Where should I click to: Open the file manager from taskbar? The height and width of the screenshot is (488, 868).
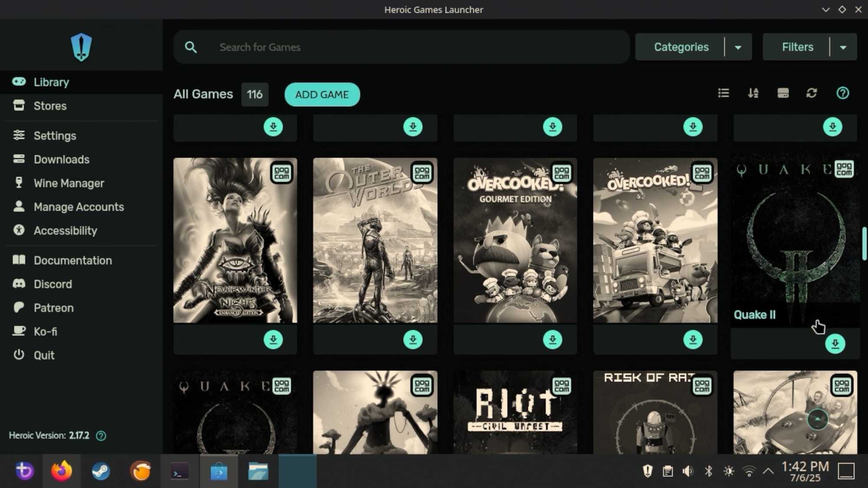(x=258, y=471)
